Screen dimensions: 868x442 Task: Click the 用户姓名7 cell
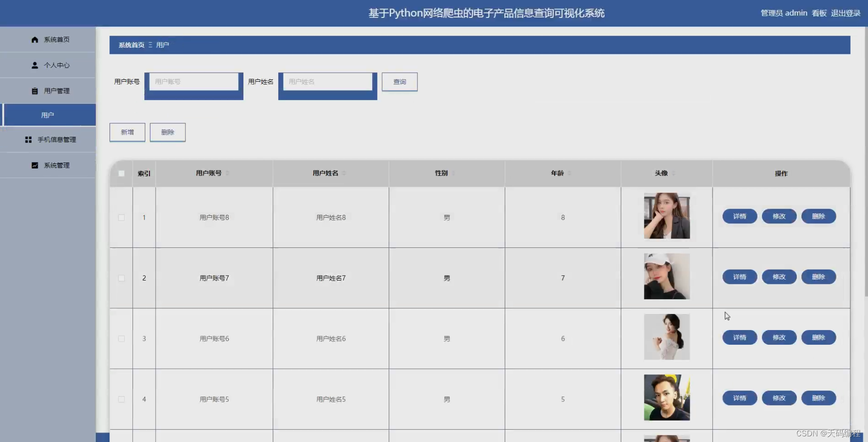tap(331, 278)
